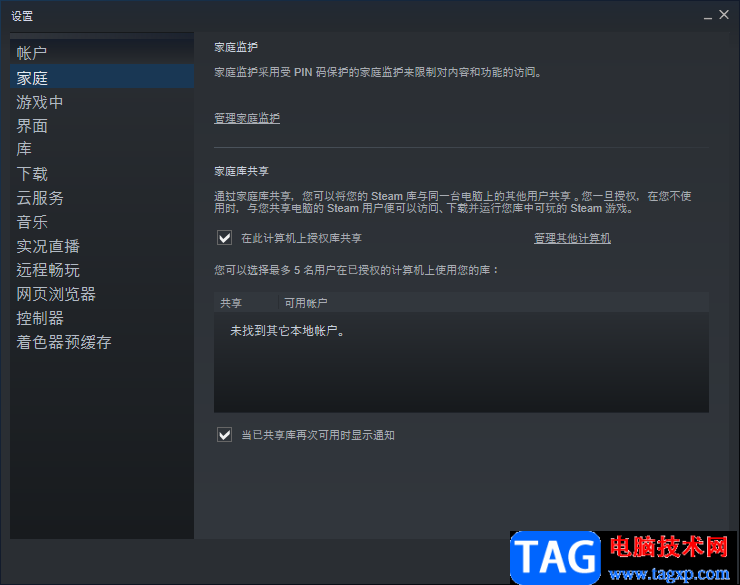Open the 游戏中 settings category

tap(101, 101)
